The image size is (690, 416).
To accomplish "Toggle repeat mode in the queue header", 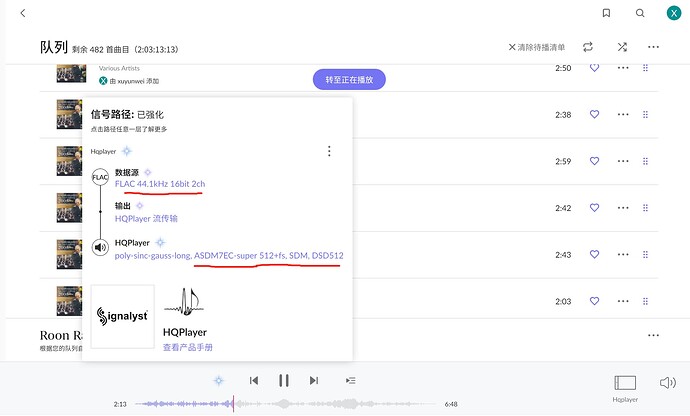I will (x=588, y=47).
